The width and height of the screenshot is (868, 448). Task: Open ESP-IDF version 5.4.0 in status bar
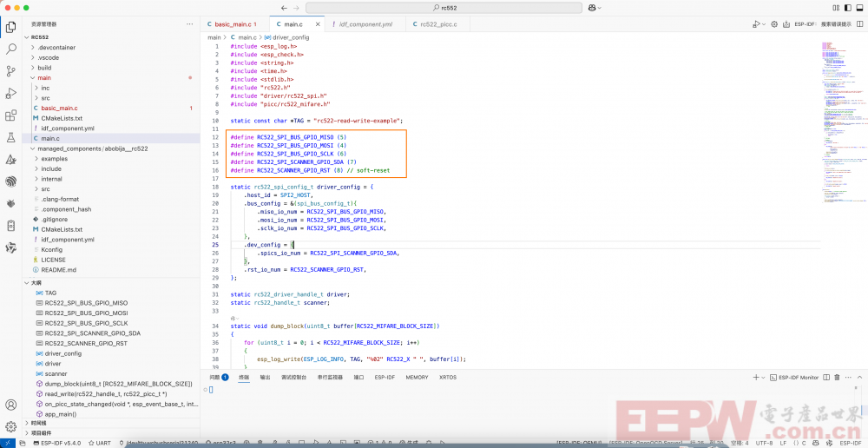coord(57,444)
